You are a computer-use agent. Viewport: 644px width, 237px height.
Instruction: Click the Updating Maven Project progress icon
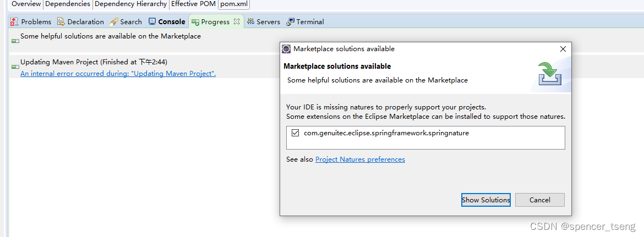pos(15,67)
